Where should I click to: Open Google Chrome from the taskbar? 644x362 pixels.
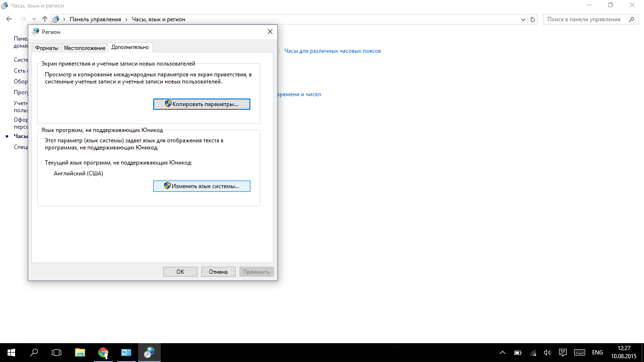point(103,353)
